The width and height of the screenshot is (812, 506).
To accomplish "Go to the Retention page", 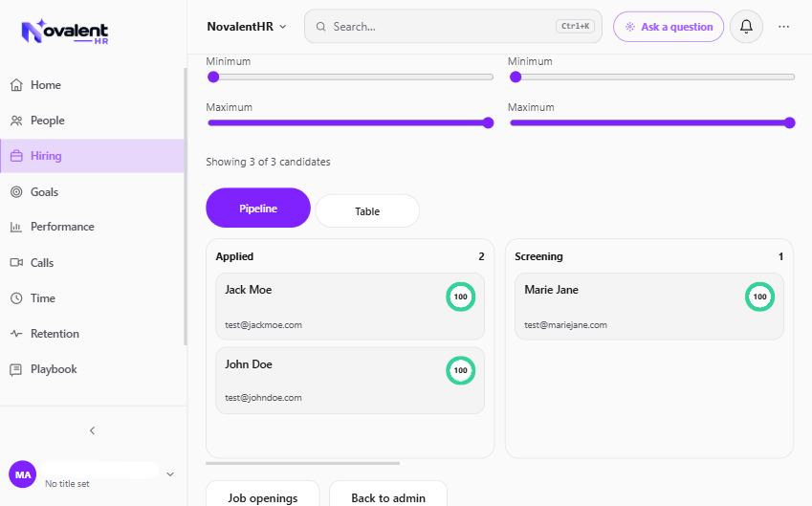I will coord(93,334).
